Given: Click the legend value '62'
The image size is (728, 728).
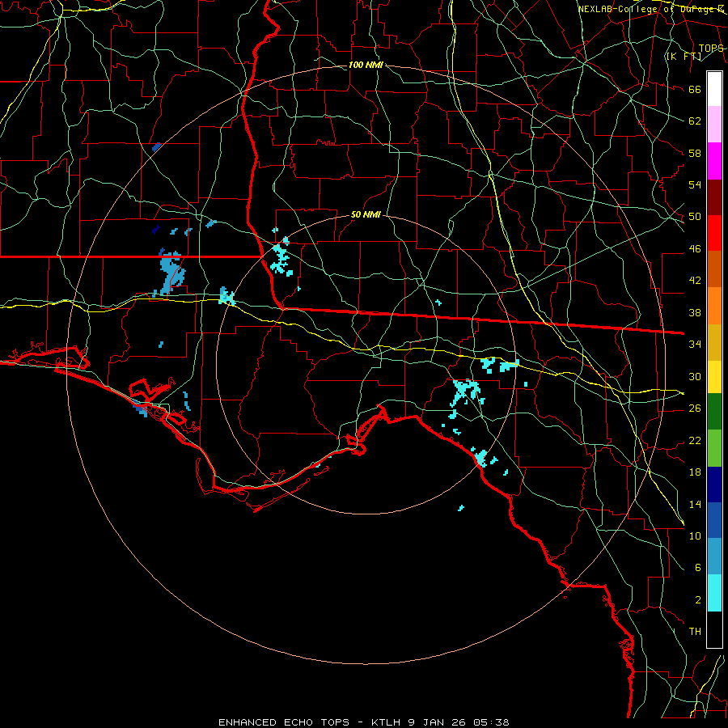Looking at the screenshot, I should [x=695, y=121].
